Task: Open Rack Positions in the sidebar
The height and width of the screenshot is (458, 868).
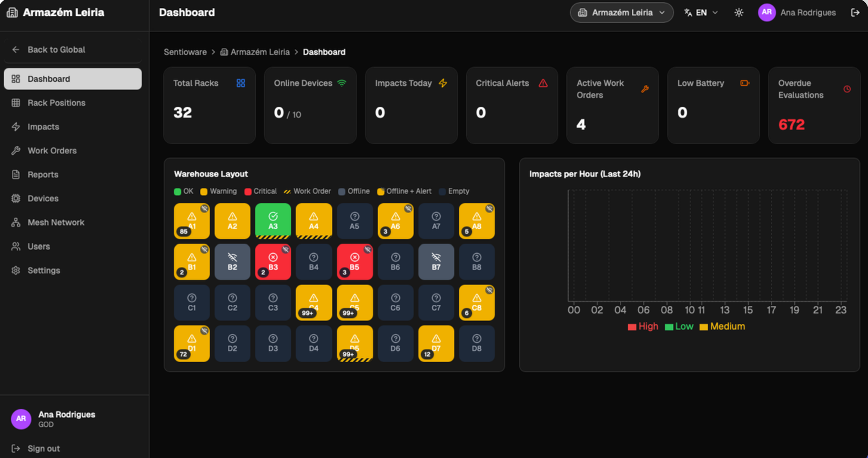Action: click(73, 103)
